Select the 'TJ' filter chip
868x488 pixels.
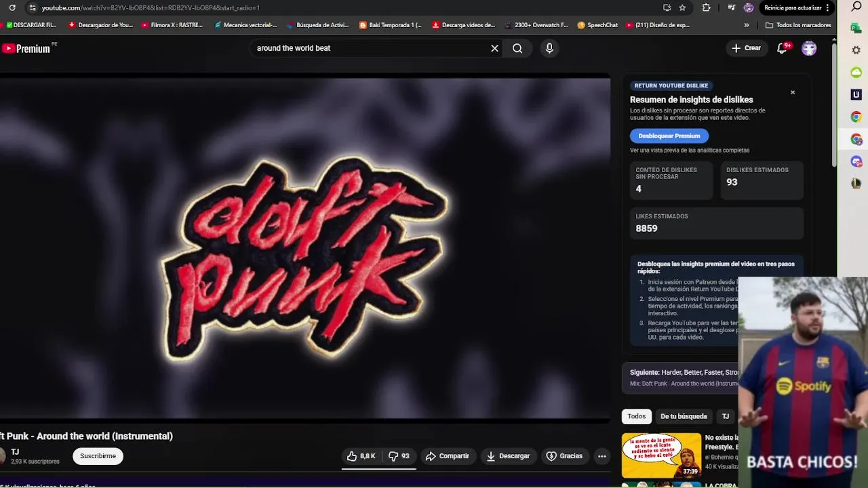pos(726,416)
